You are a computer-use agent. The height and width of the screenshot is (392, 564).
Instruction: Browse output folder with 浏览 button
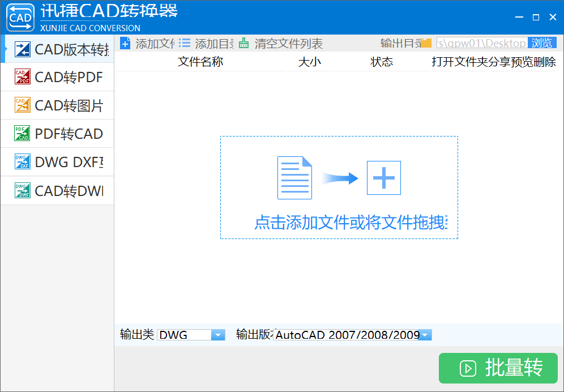(542, 43)
